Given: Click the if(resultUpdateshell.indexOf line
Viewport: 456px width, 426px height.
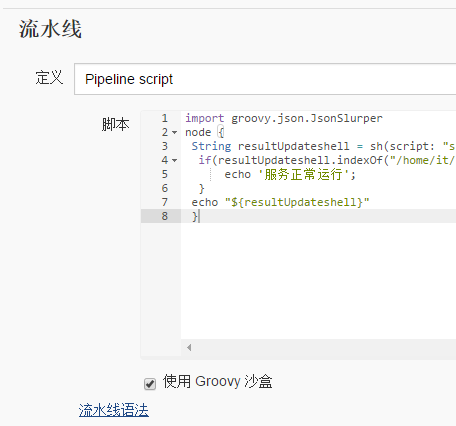Looking at the screenshot, I should tap(326, 160).
